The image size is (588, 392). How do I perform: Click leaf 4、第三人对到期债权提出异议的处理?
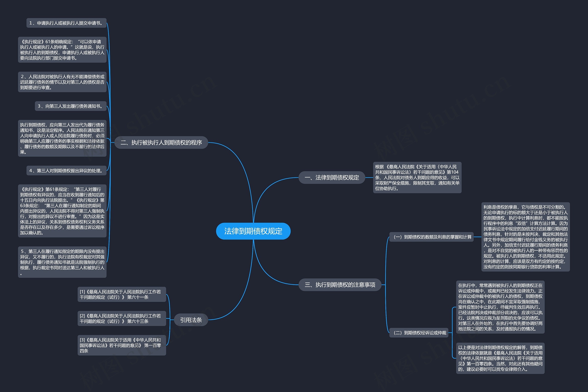(66, 171)
